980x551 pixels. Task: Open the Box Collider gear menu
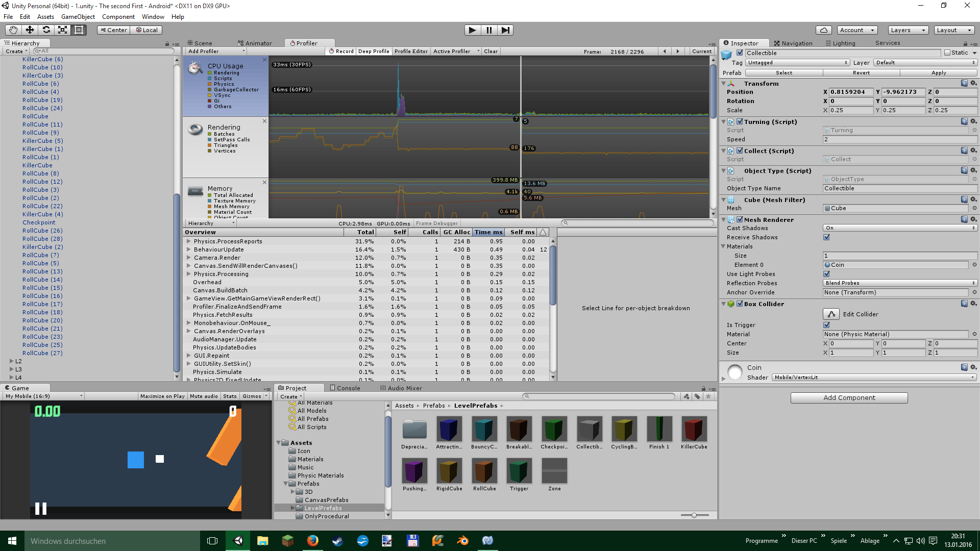click(973, 304)
